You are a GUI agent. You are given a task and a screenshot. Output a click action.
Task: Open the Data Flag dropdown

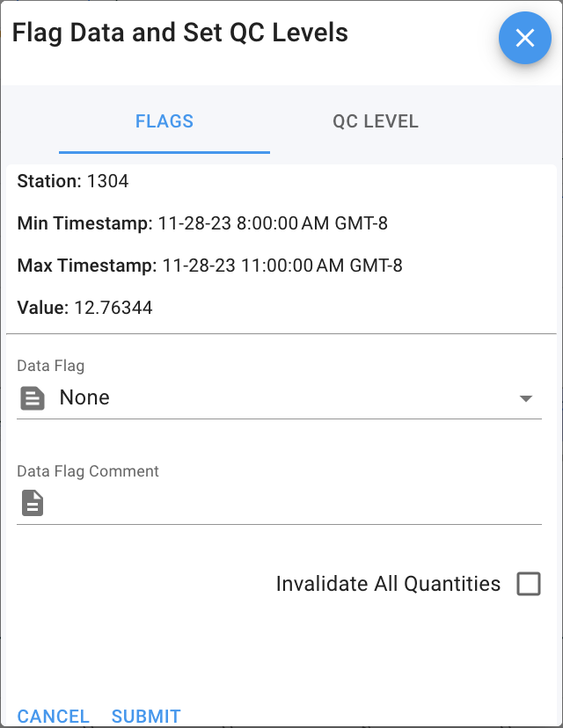264,397
